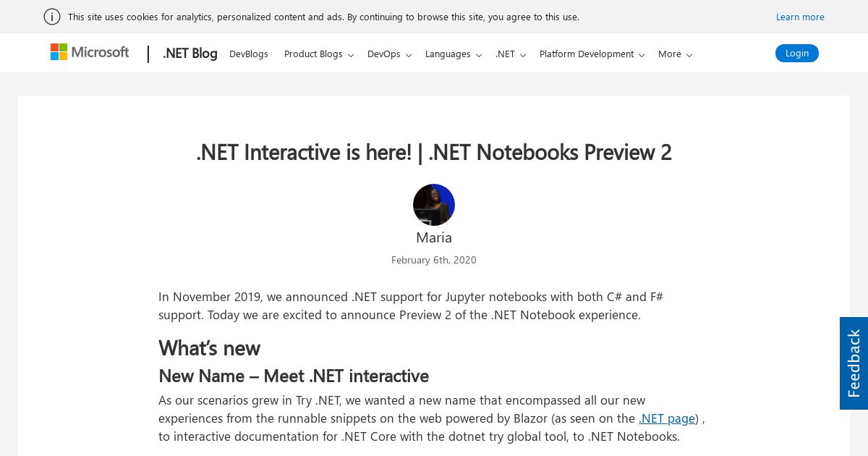868x456 pixels.
Task: Expand the Product Blogs dropdown
Action: pos(319,54)
